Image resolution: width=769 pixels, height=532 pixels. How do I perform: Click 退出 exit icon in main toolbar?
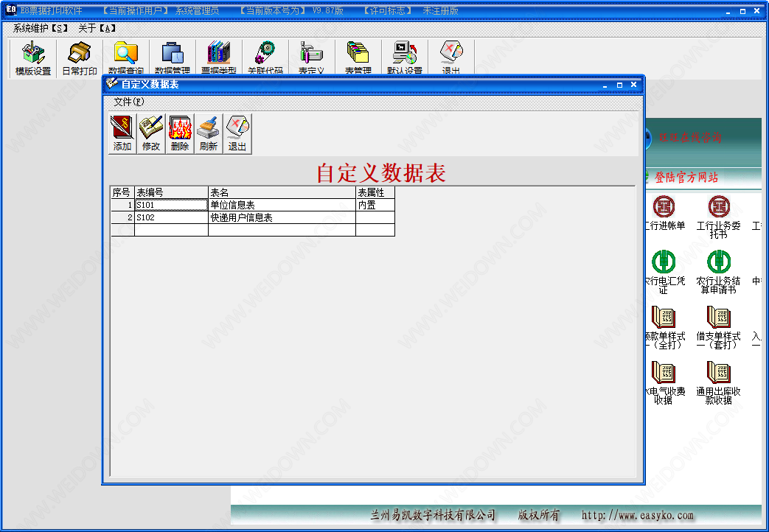(x=451, y=58)
